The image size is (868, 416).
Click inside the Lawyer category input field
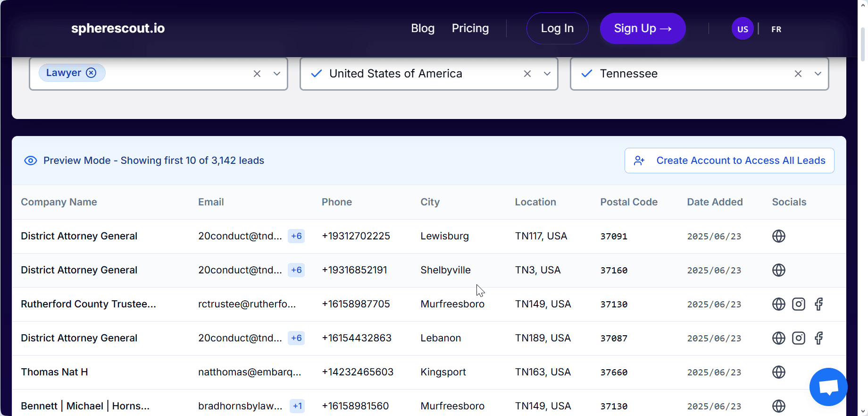point(159,74)
